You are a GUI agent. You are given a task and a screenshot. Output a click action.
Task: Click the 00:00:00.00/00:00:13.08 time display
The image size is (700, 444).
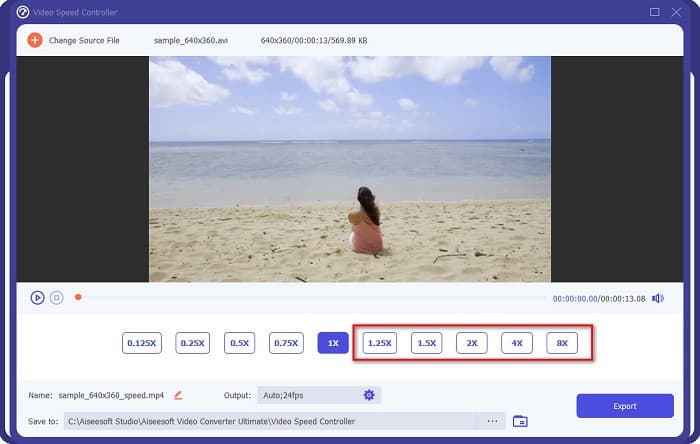pyautogui.click(x=599, y=299)
